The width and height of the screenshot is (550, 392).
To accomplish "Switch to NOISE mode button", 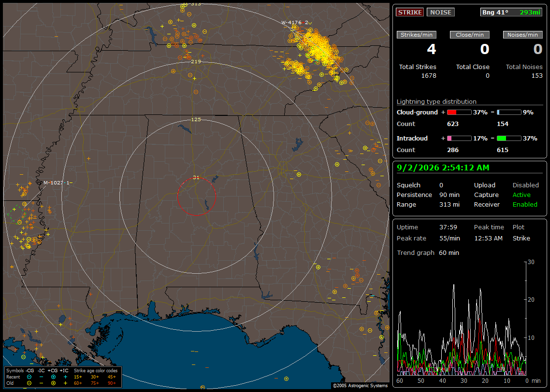I will click(x=441, y=12).
